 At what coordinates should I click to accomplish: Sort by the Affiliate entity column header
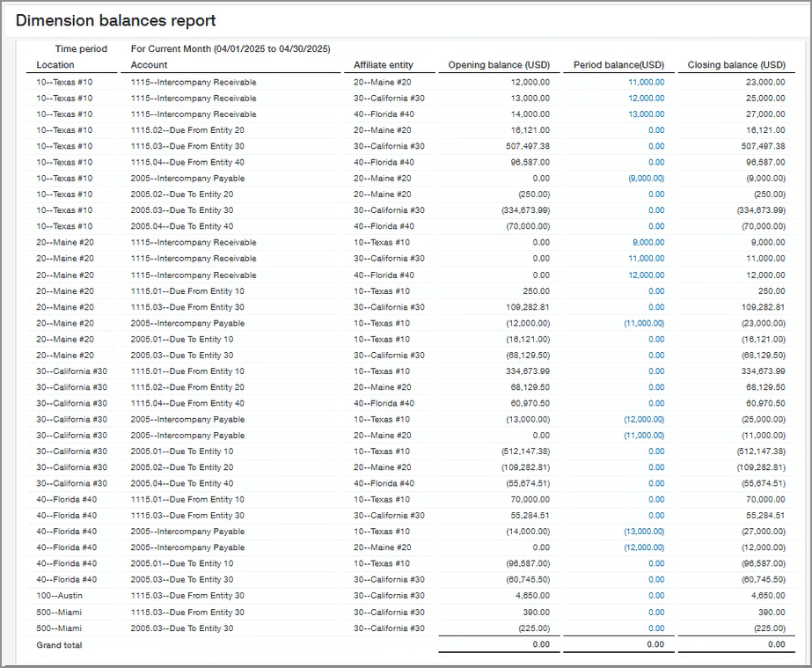click(x=384, y=64)
